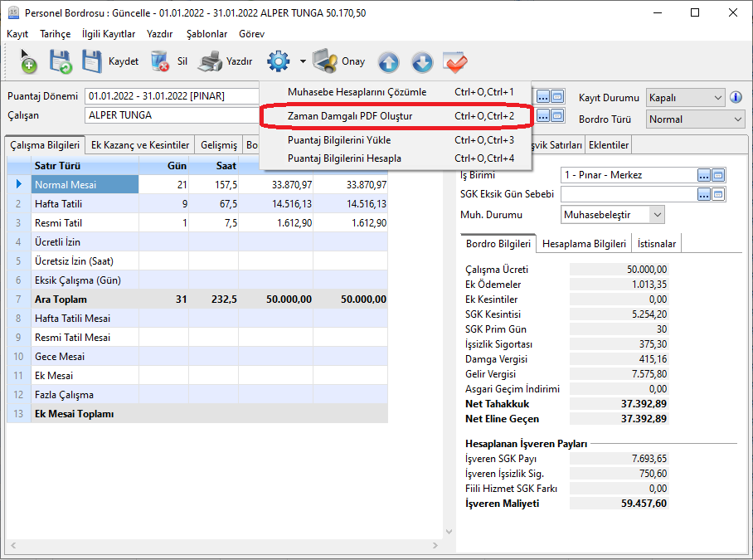The image size is (753, 560).
Task: Delete record with the Sil button
Action: tap(170, 61)
